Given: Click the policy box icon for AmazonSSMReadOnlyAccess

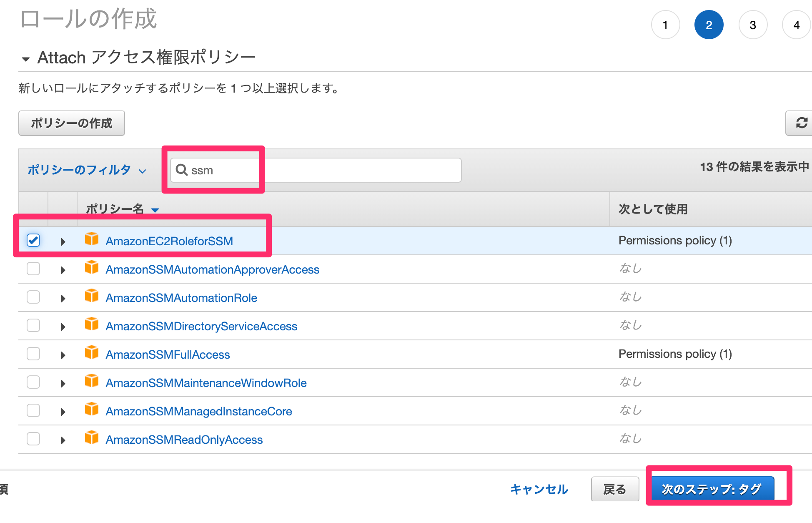Looking at the screenshot, I should point(92,438).
